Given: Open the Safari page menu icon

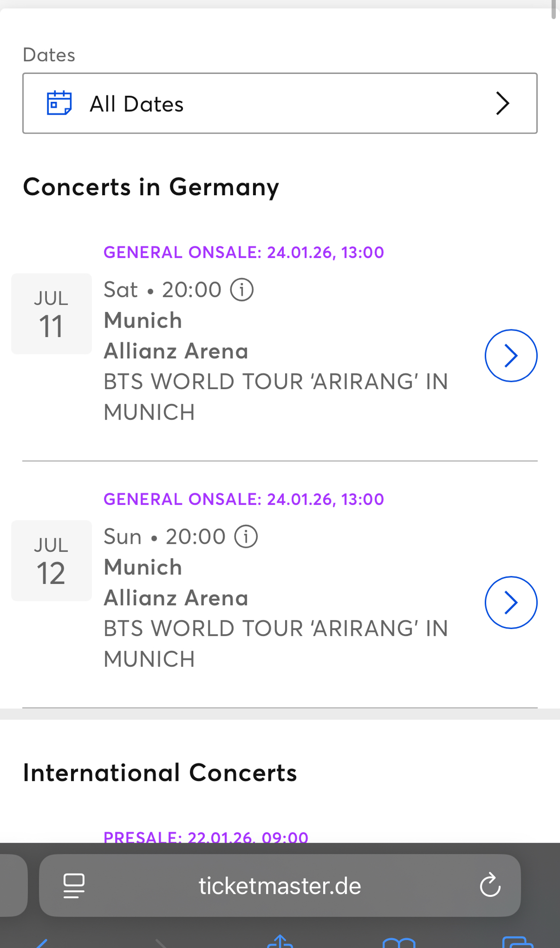Looking at the screenshot, I should (74, 885).
